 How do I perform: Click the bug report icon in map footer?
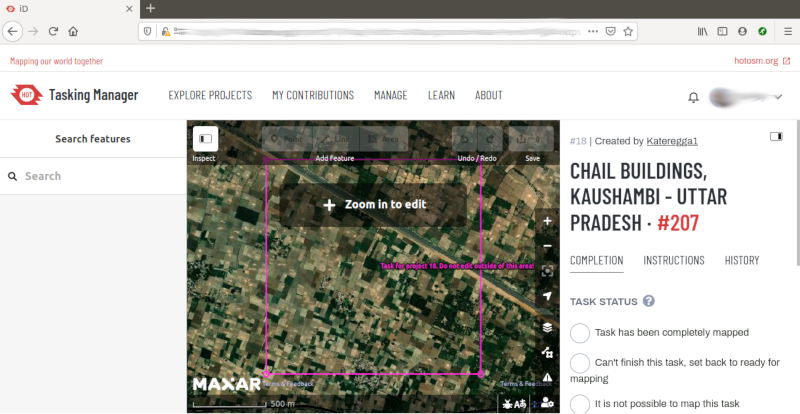tap(507, 404)
